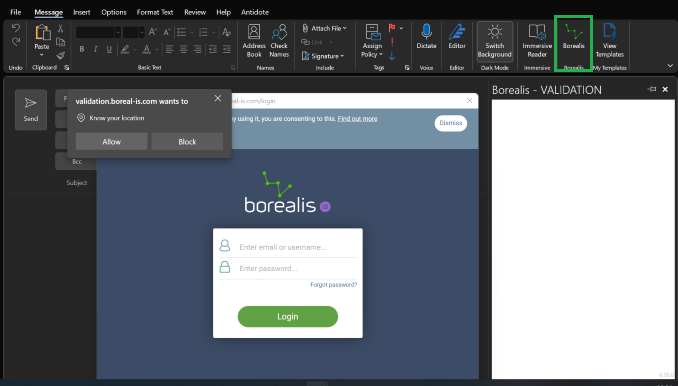Click the Cut scissors icon
This screenshot has width=678, height=386.
coord(61,29)
